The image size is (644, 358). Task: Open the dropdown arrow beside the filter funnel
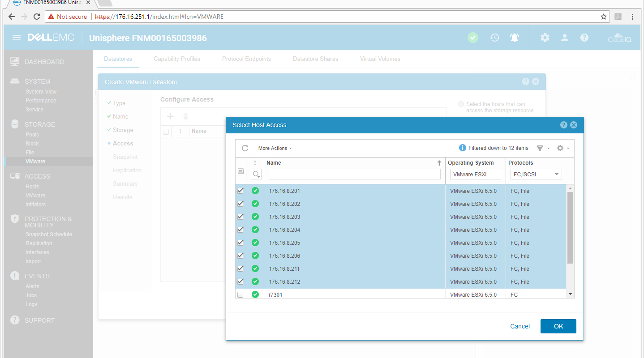click(x=548, y=149)
